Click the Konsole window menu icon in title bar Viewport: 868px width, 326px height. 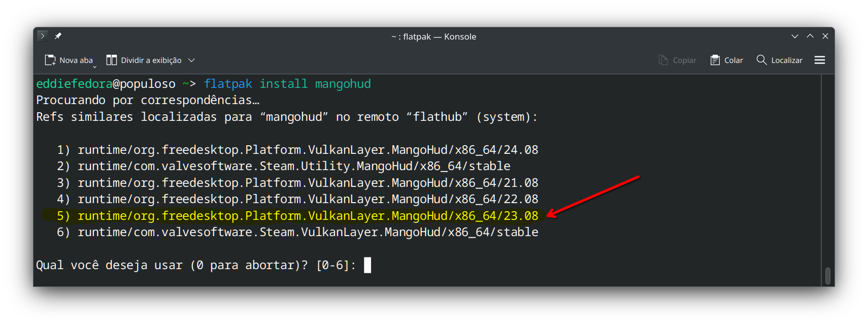click(x=43, y=36)
